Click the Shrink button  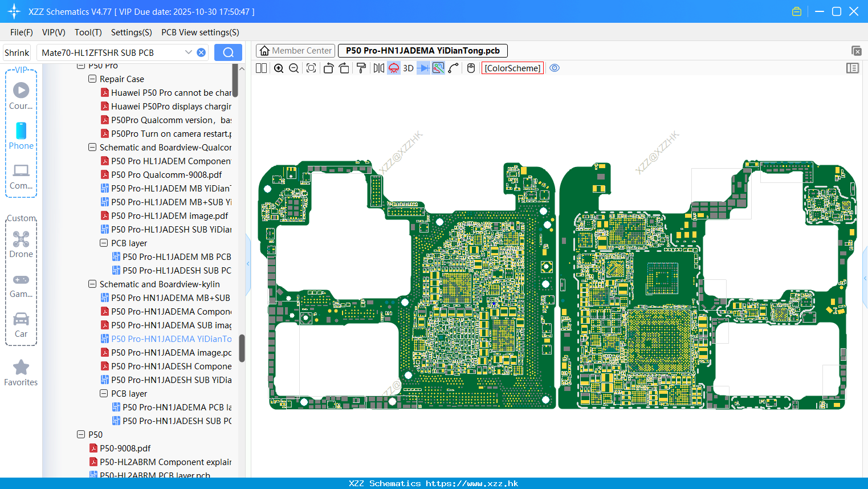click(17, 52)
